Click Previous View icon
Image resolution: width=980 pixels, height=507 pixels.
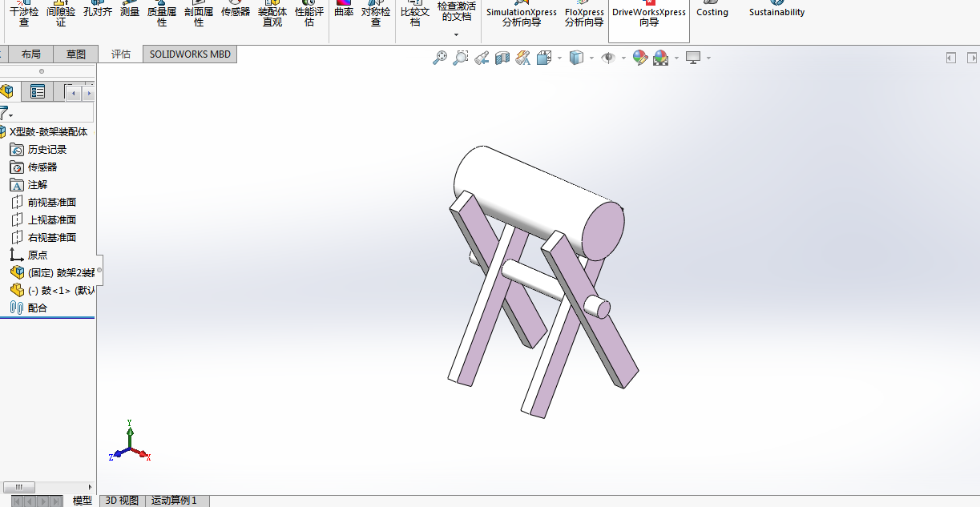pos(482,58)
